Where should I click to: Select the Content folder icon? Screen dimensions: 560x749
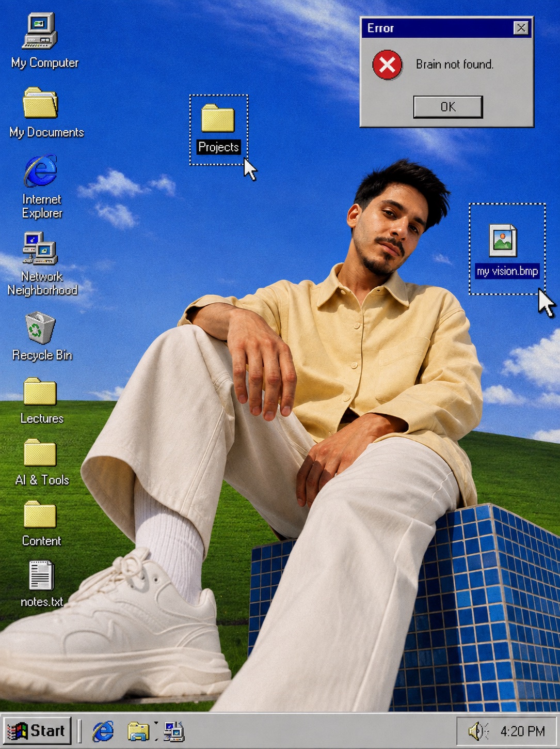point(40,514)
